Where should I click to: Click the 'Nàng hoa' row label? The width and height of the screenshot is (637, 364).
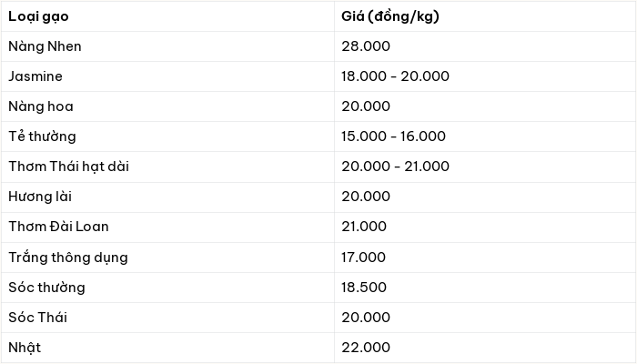167,106
